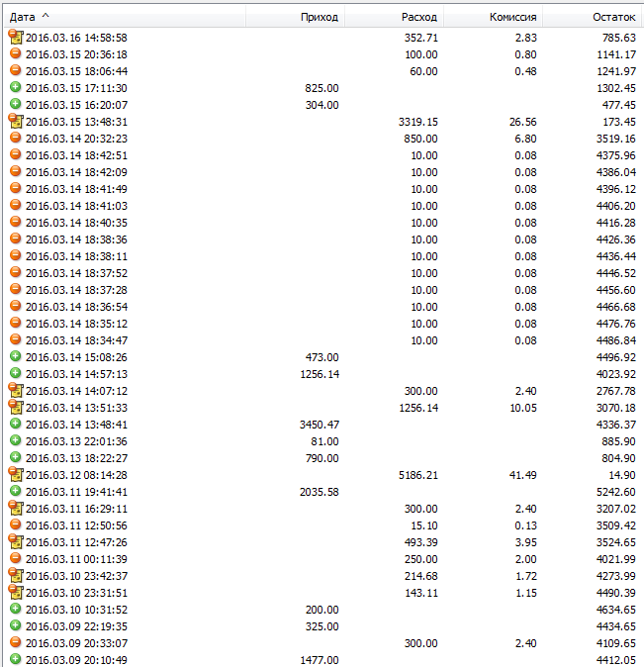This screenshot has width=644, height=667.
Task: Click green plus icon for 2016.03.15 17:11:30
Action: pos(15,87)
